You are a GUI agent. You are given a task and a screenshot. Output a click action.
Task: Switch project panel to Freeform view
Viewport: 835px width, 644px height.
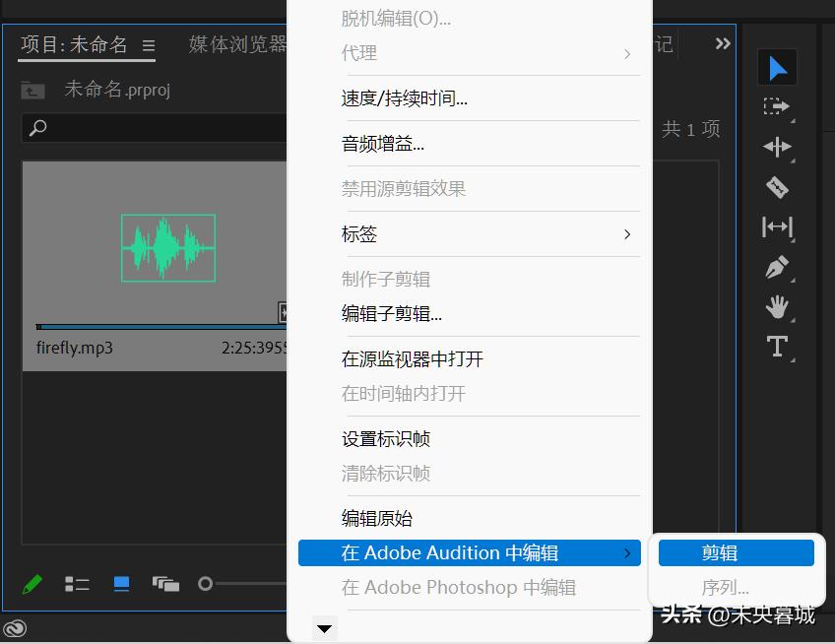click(165, 583)
